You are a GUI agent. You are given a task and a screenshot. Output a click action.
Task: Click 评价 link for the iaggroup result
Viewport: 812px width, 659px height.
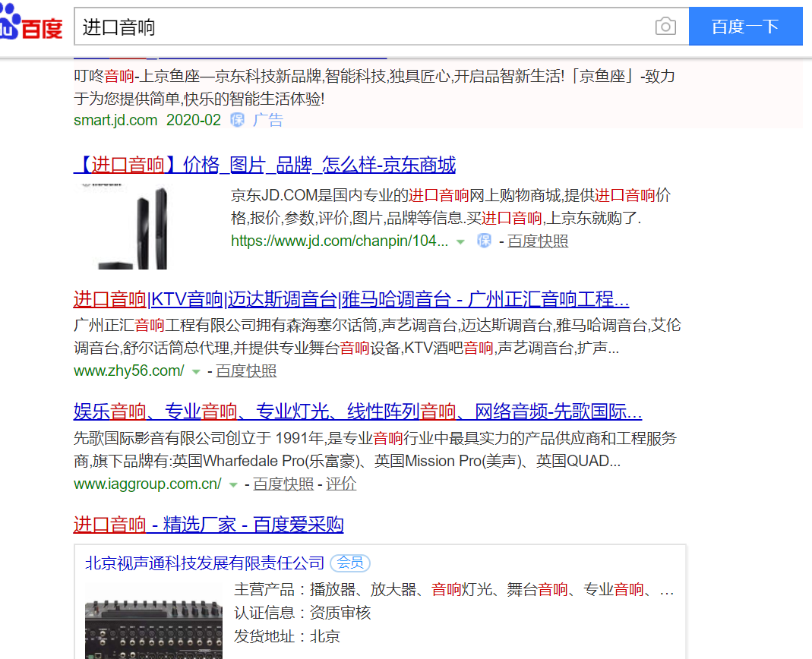[341, 484]
